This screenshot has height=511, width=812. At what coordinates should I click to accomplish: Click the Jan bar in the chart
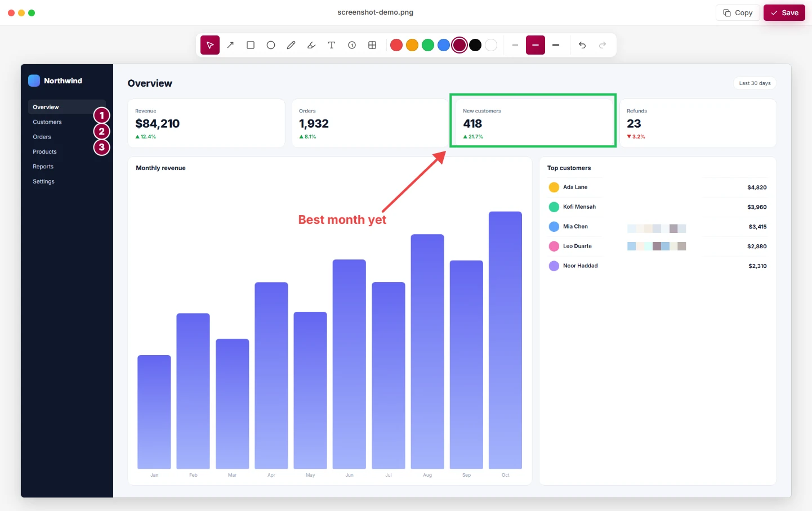click(154, 412)
